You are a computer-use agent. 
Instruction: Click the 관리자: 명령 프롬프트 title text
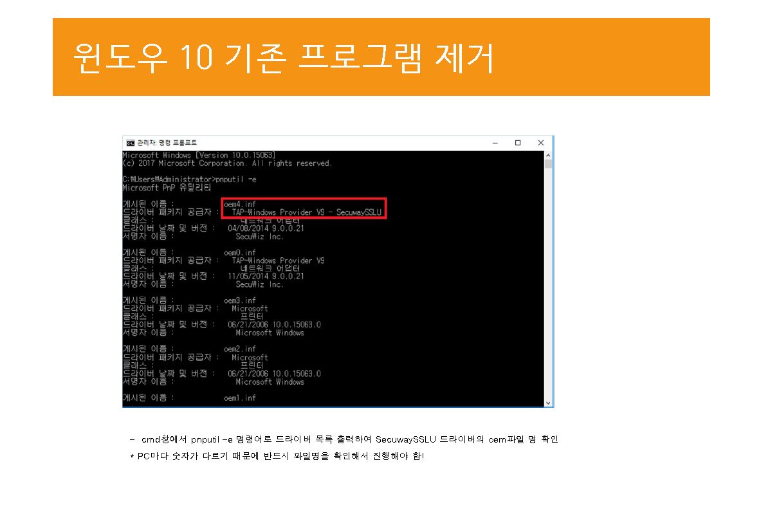168,143
